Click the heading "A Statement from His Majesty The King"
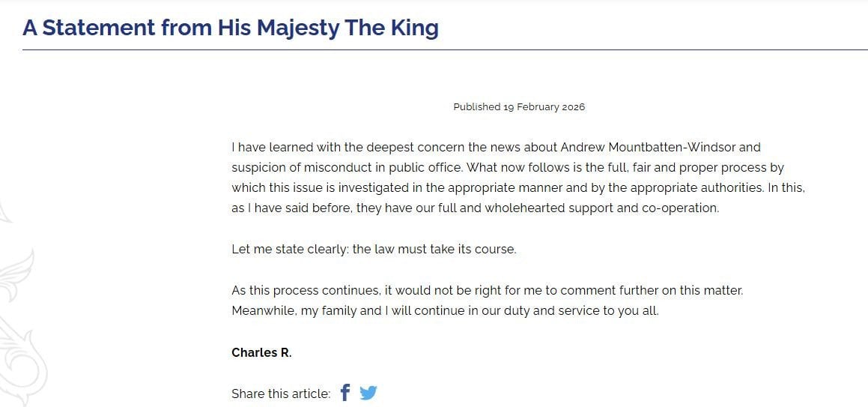 pyautogui.click(x=231, y=28)
